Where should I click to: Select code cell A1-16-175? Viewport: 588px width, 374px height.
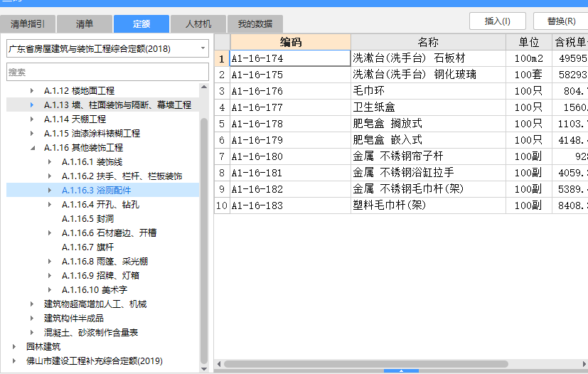290,75
